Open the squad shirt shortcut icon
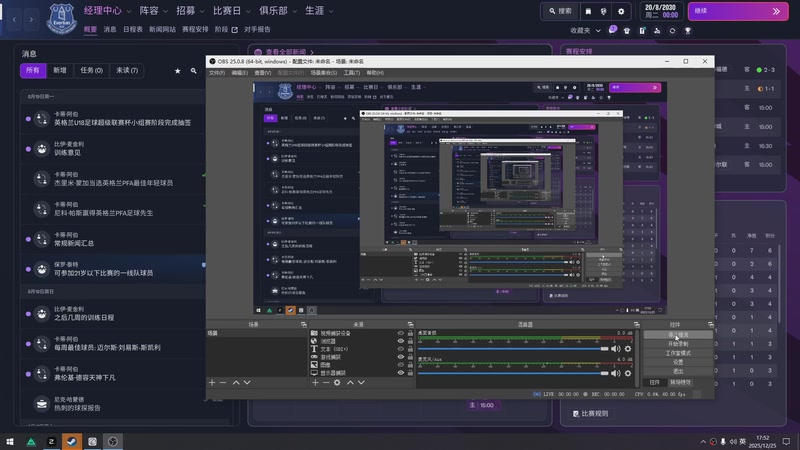Screen dimensions: 800x450 (627, 31)
